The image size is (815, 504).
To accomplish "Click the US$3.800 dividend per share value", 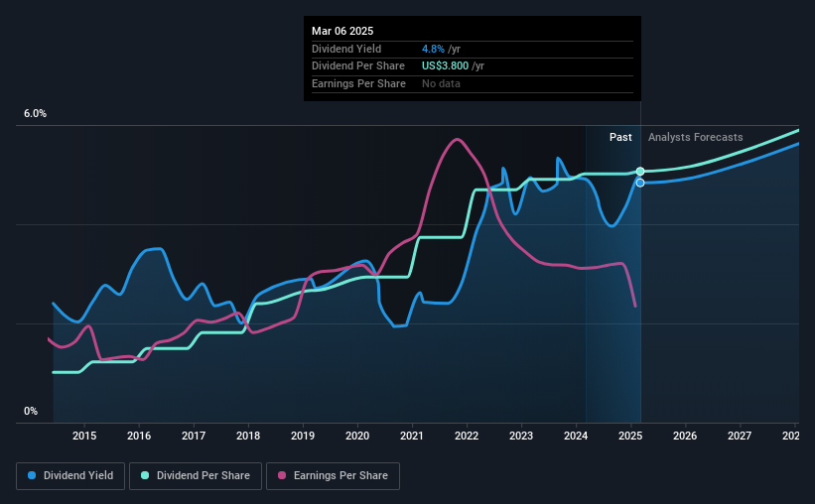I will click(x=445, y=66).
